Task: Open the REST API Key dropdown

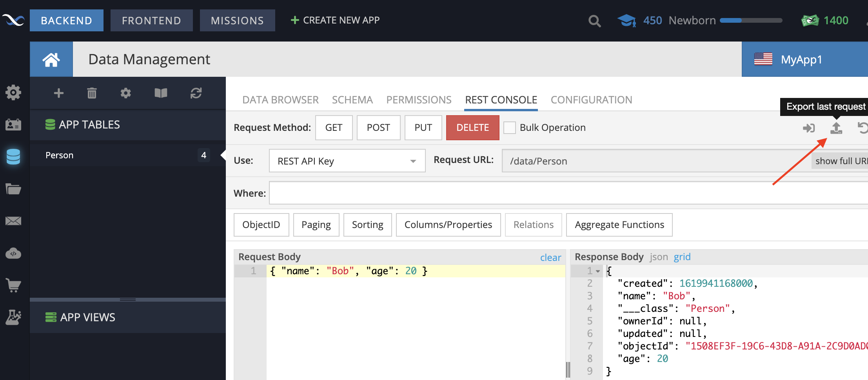Action: click(347, 161)
